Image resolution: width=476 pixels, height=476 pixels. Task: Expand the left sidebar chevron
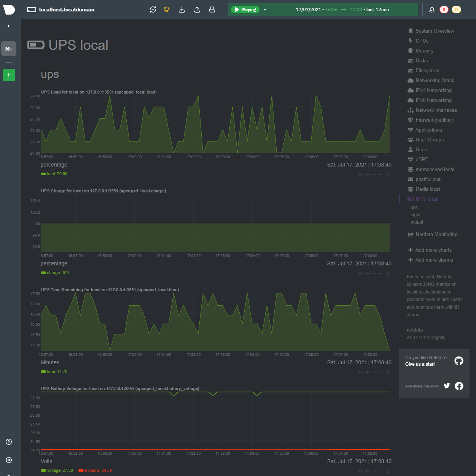click(8, 26)
